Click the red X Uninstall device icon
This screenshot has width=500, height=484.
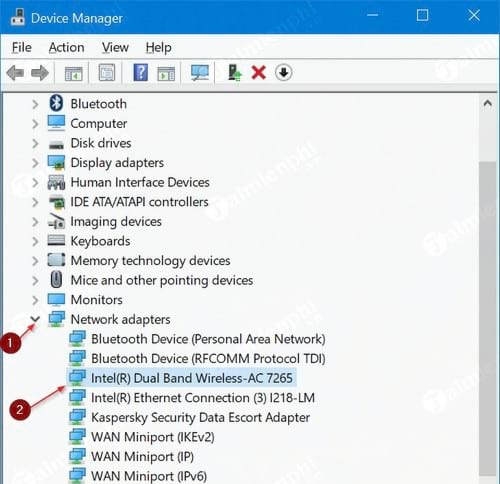[258, 72]
